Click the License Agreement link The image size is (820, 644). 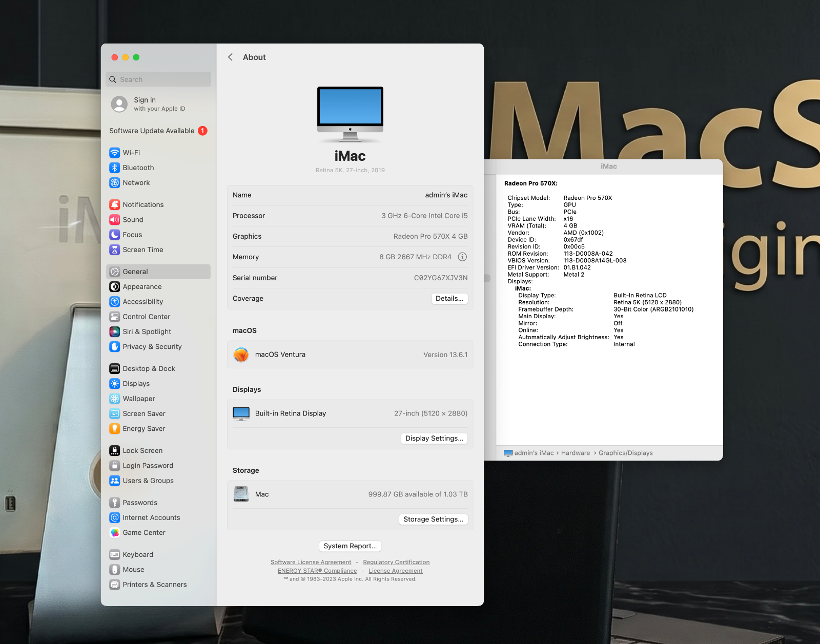pos(396,571)
